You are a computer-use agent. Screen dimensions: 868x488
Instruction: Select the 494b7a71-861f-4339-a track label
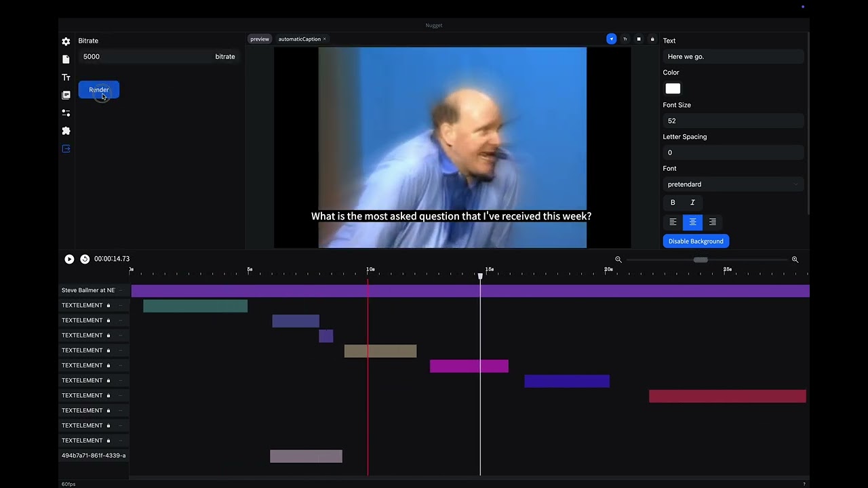[x=94, y=455]
